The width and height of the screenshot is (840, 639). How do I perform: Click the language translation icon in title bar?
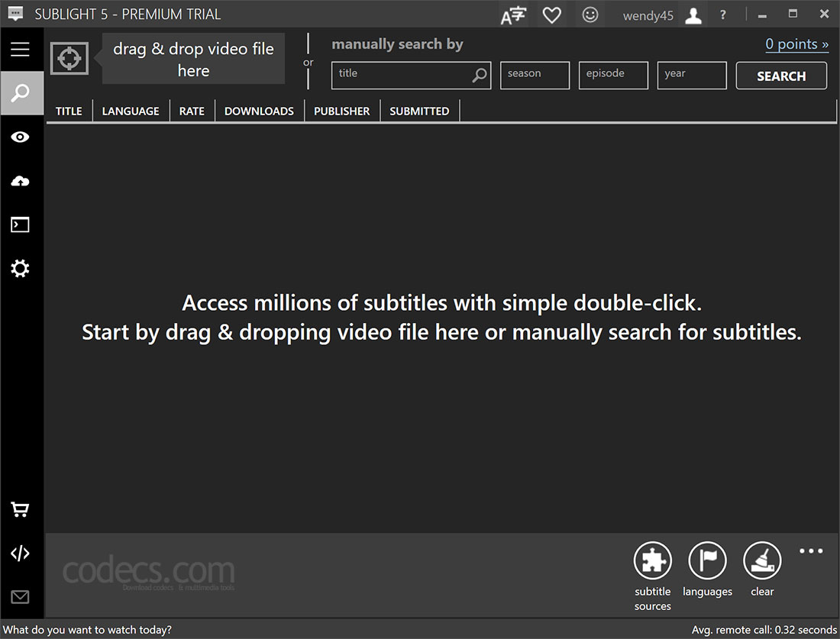pos(513,15)
